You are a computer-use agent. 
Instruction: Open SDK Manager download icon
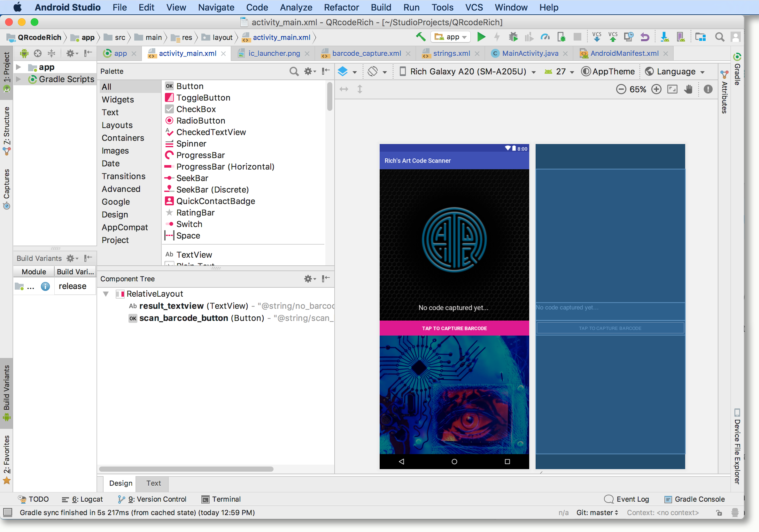(664, 37)
